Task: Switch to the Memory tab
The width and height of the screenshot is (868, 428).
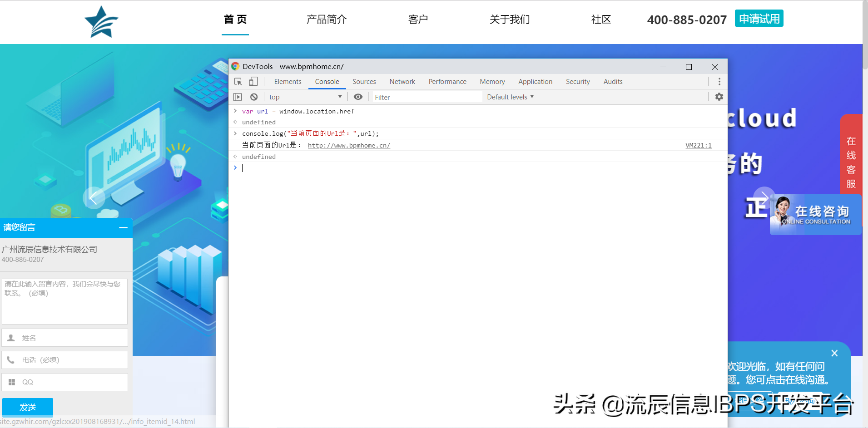Action: tap(492, 82)
